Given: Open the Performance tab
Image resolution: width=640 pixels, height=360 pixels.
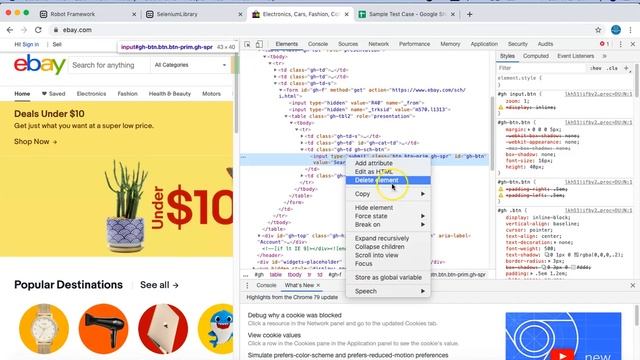Looking at the screenshot, I should (x=414, y=44).
